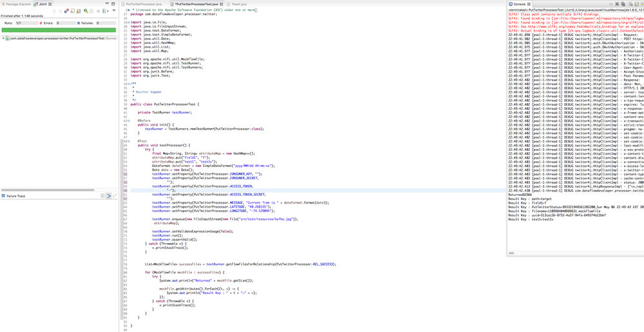The height and width of the screenshot is (332, 644).
Task: Click JUnit next failed test arrow
Action: 54,11
